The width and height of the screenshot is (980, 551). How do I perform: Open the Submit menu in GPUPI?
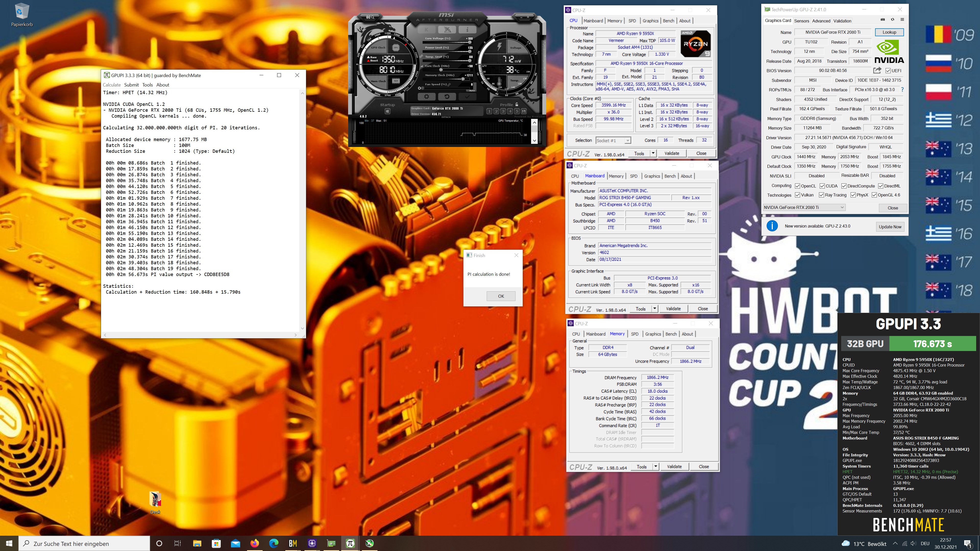(131, 85)
